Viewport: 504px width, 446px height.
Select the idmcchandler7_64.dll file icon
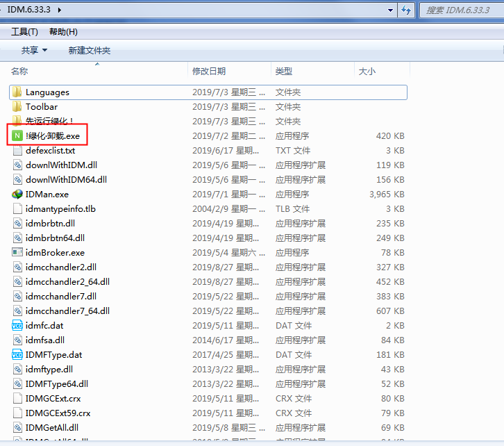[17, 311]
